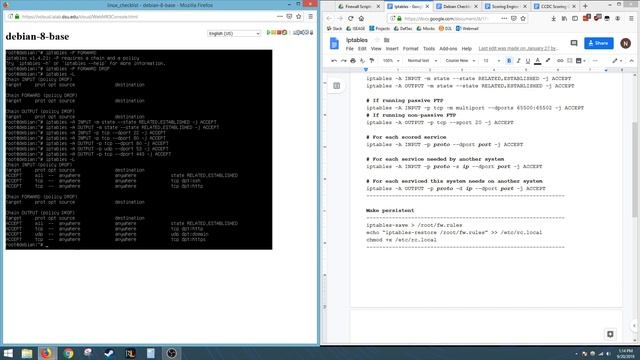Open the Add-ons menu in Google Docs
Image resolution: width=640 pixels, height=360 pixels.
point(448,49)
